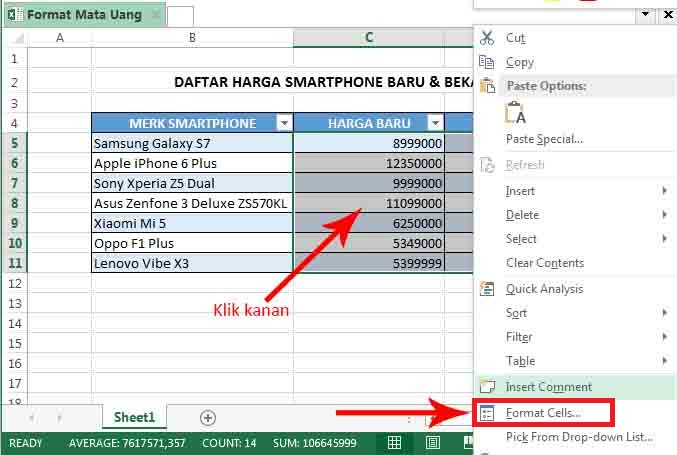Select row 14 header
Screen dimensions: 677x455
point(15,323)
